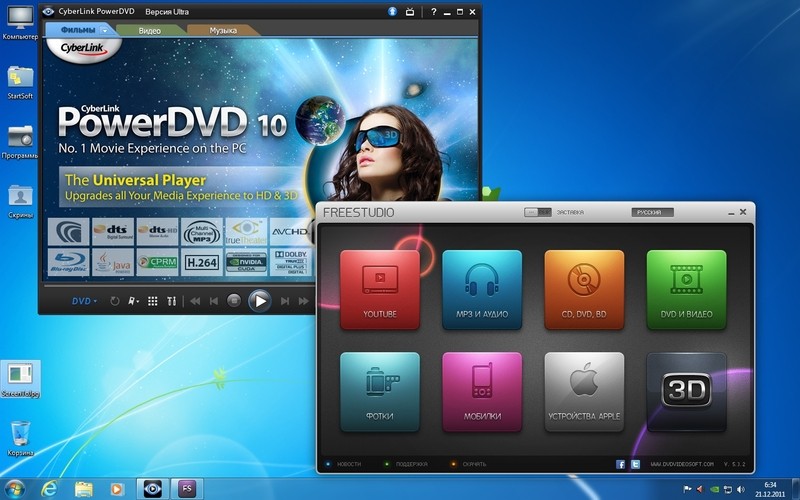Open Free Studio's Facebook page icon

click(620, 464)
